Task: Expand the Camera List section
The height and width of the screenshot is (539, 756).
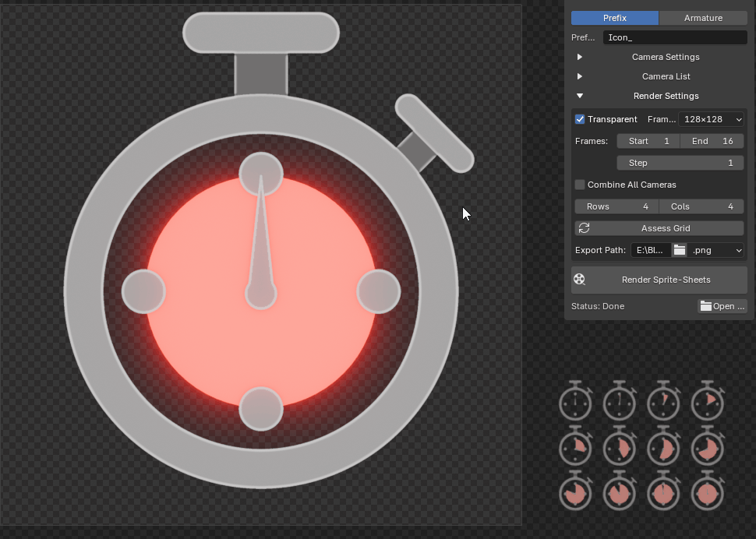Action: point(580,76)
